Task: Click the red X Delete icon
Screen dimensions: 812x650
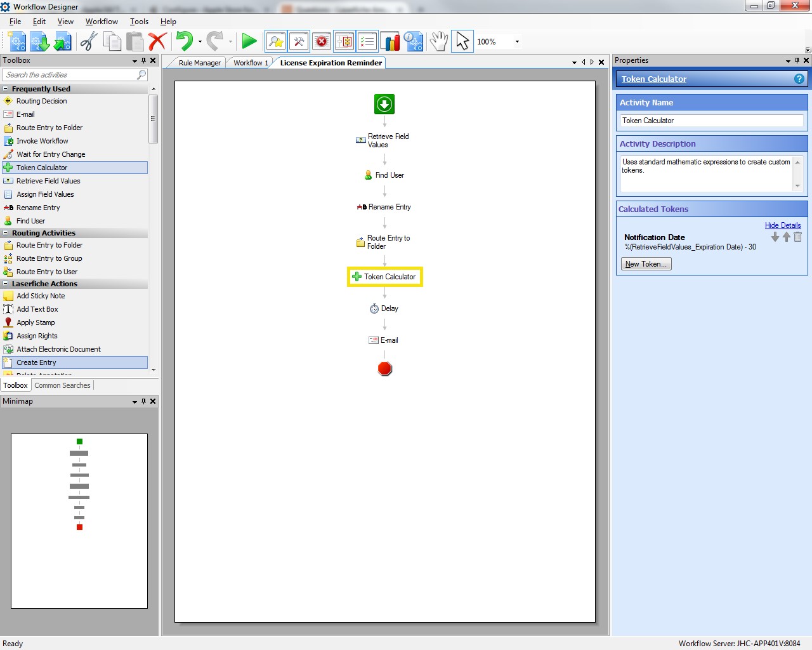Action: [x=157, y=42]
